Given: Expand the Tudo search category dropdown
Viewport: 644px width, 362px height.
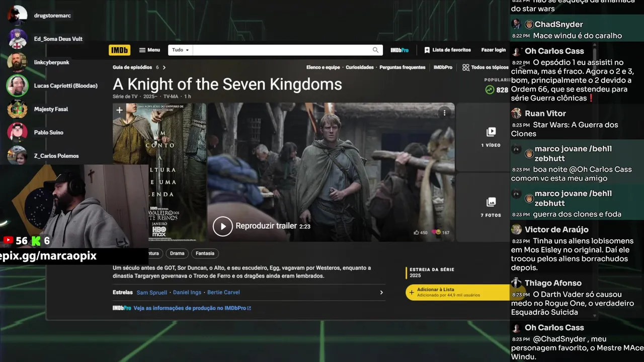Looking at the screenshot, I should pos(180,50).
